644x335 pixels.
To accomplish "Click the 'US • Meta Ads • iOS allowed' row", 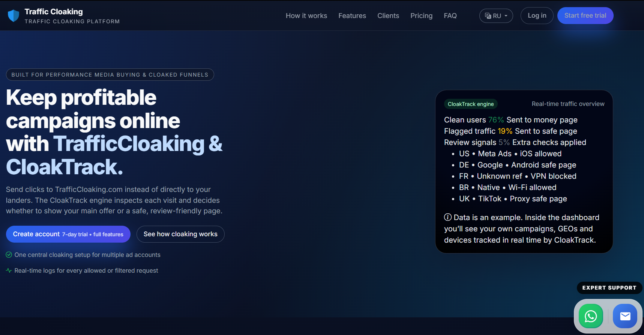I will pyautogui.click(x=510, y=154).
